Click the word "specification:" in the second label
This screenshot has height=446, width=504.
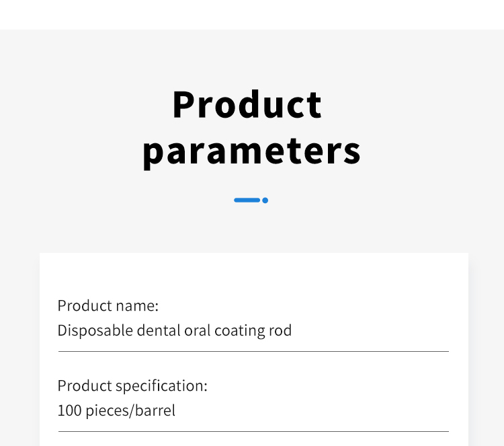(x=162, y=386)
